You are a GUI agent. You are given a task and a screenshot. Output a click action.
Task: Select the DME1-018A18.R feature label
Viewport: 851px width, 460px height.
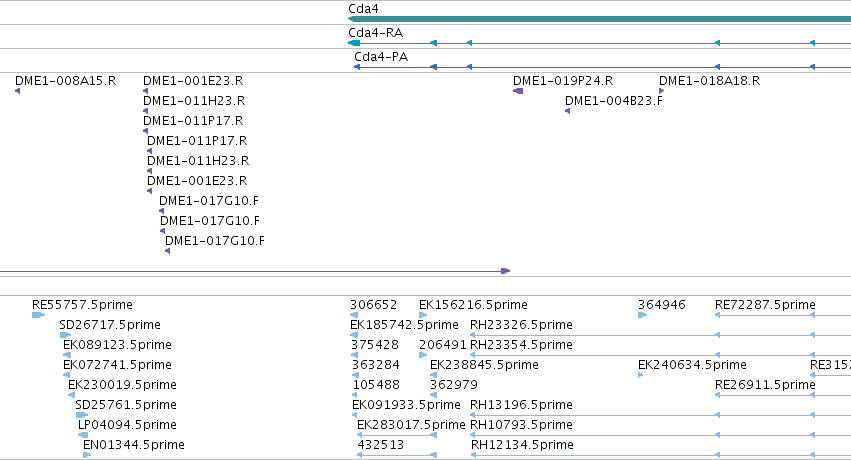709,81
